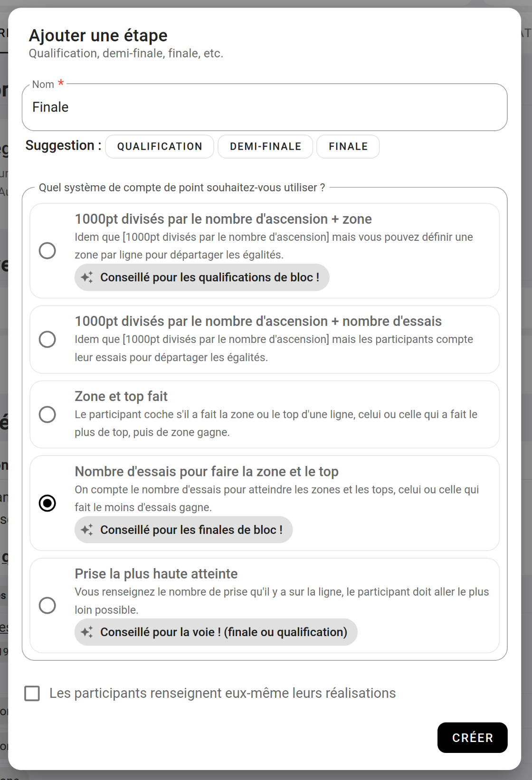Choose the Zone et top fait radio

(x=47, y=414)
